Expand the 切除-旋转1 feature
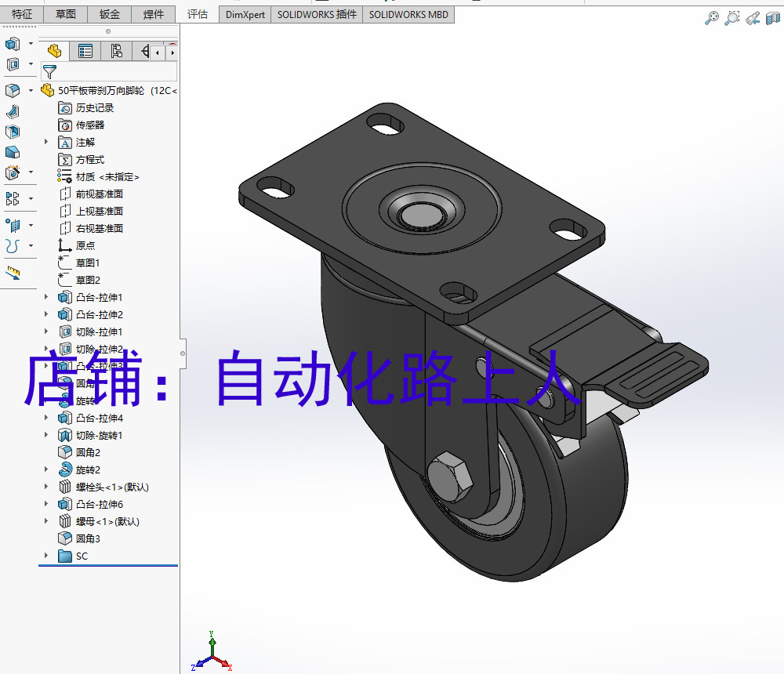This screenshot has height=674, width=784. click(x=46, y=435)
